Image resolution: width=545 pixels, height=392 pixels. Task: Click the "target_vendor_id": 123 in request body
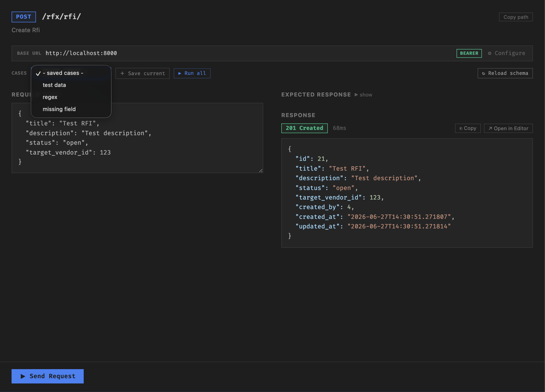tap(68, 153)
